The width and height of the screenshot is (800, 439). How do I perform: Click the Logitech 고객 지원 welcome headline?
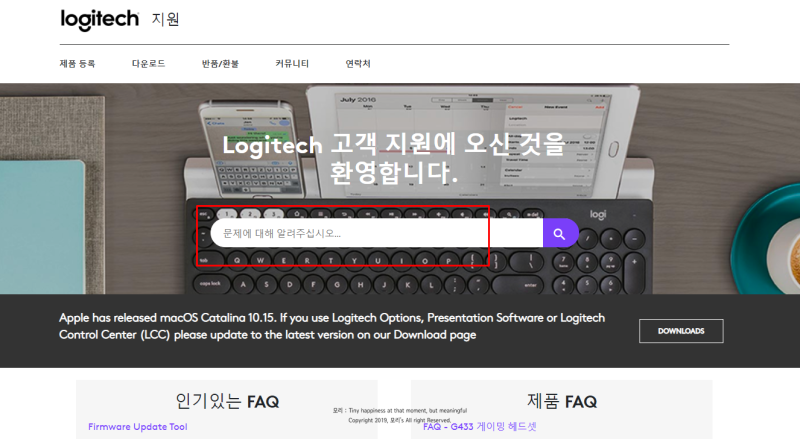(x=394, y=158)
